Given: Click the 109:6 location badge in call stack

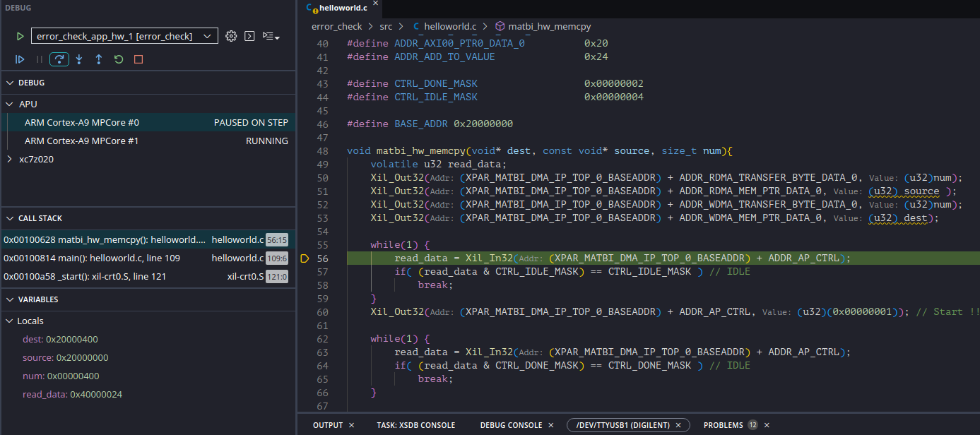Looking at the screenshot, I should 277,258.
